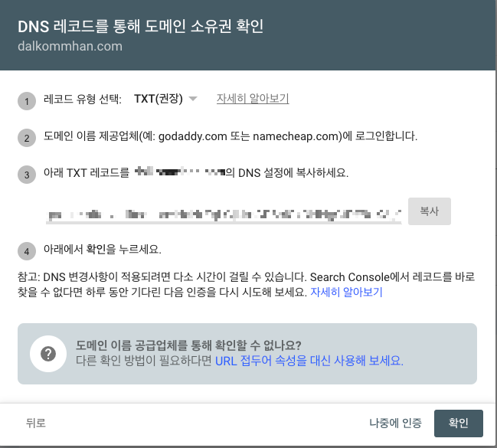Click the 확인 confirm button
The width and height of the screenshot is (497, 448).
click(x=459, y=423)
